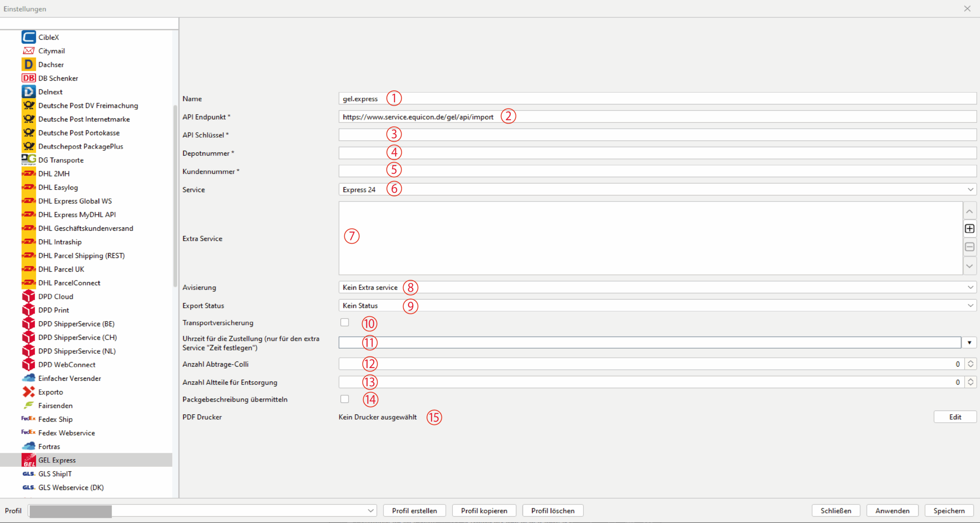The image size is (980, 523).
Task: Click the Fairsenden leaf icon
Action: tap(29, 405)
